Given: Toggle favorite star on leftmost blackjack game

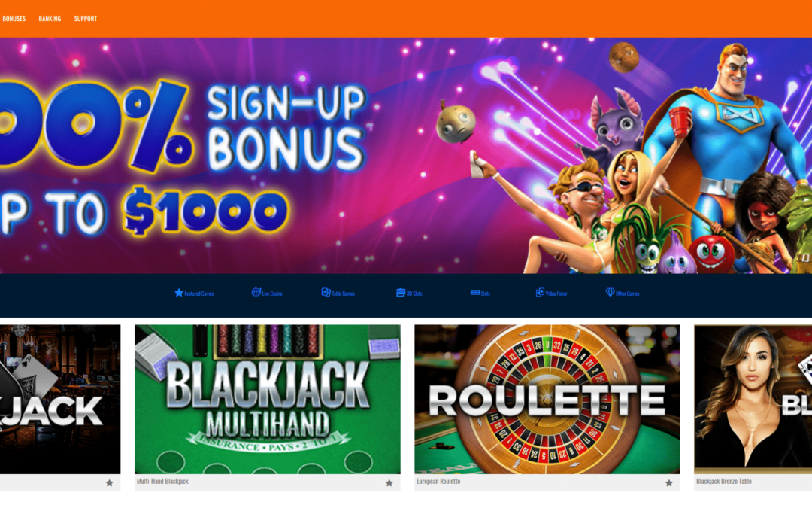Looking at the screenshot, I should click(x=109, y=482).
